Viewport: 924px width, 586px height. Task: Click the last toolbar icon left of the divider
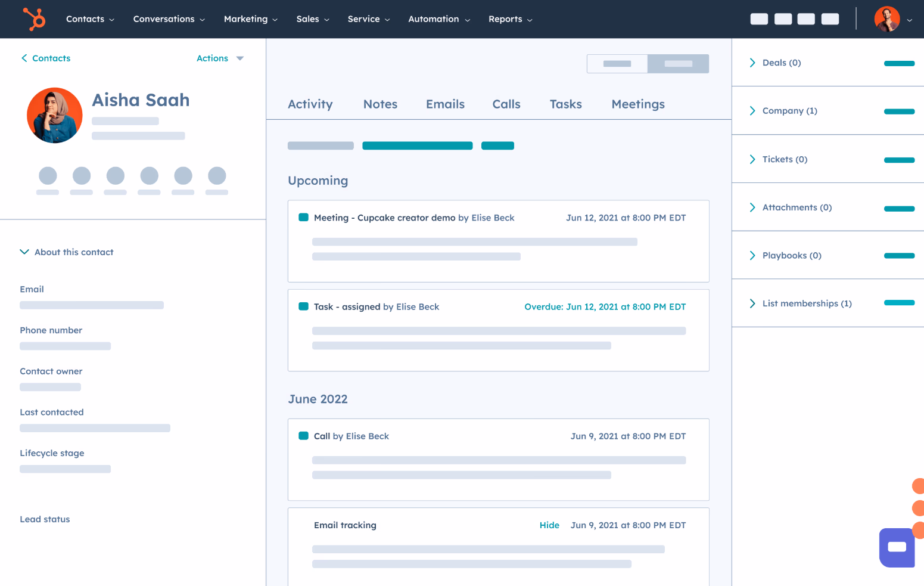[x=830, y=18]
